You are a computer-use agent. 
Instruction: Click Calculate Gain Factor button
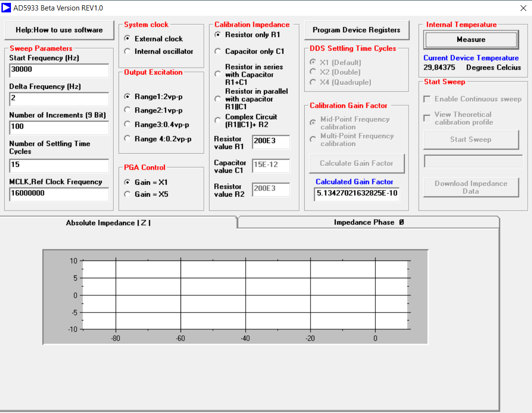click(x=357, y=163)
